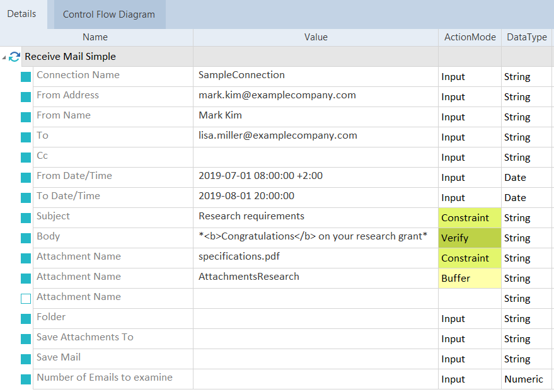Click the teal square icon next to Subject

click(26, 218)
